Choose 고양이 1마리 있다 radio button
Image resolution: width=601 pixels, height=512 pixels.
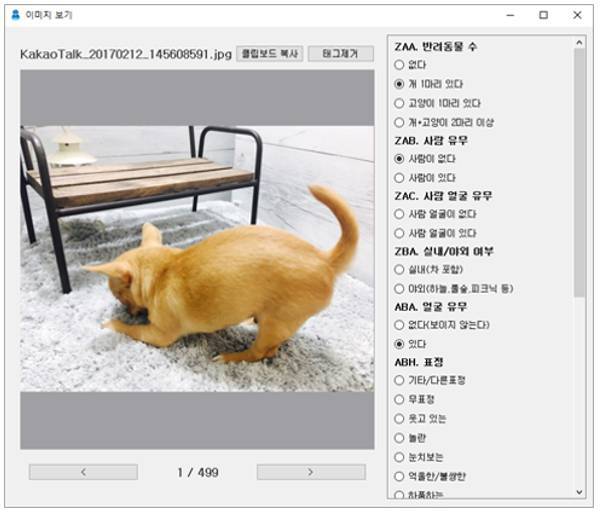click(x=437, y=103)
